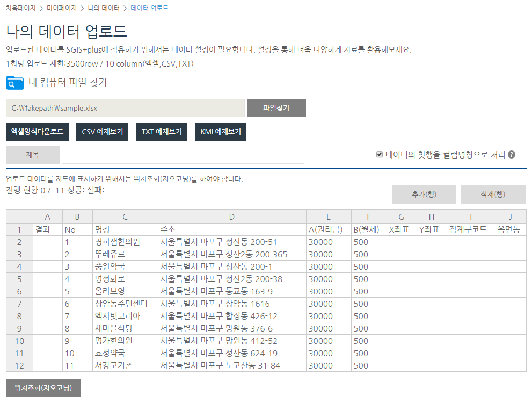Select row number 5 in the table
The height and width of the screenshot is (410, 532).
tap(19, 278)
